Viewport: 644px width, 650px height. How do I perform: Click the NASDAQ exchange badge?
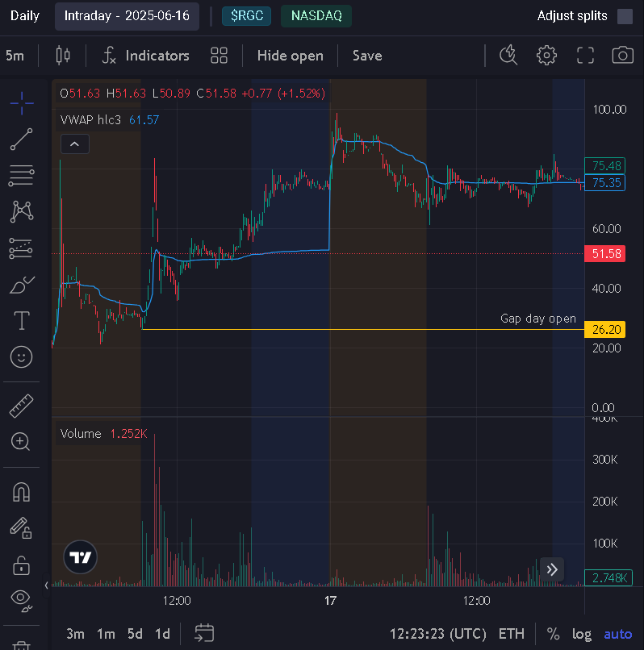point(316,16)
